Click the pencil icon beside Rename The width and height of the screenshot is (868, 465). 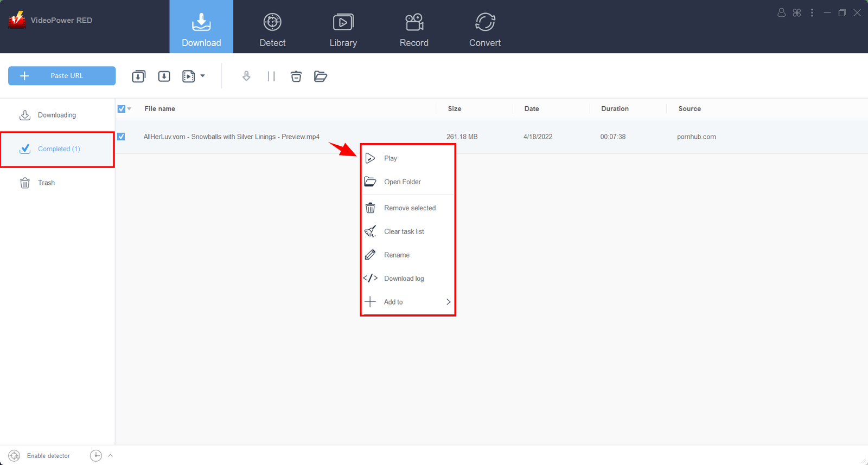click(371, 255)
